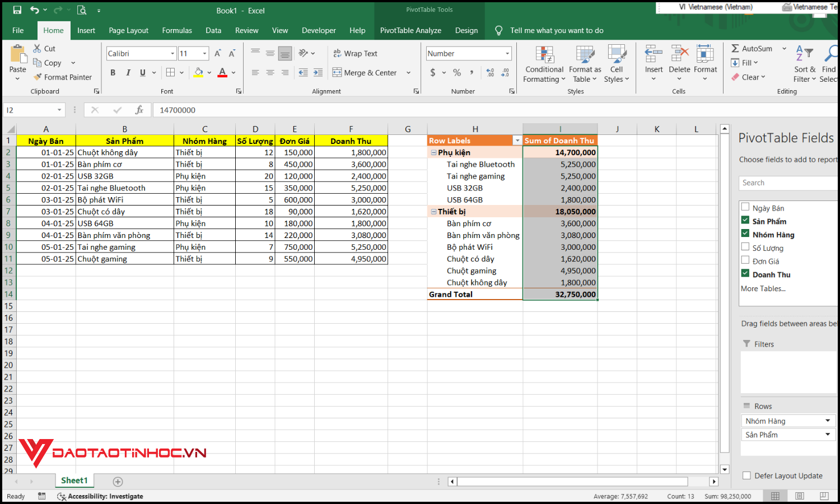Screen dimensions: 840x504
Task: Add a new sheet with the plus button
Action: 117,481
